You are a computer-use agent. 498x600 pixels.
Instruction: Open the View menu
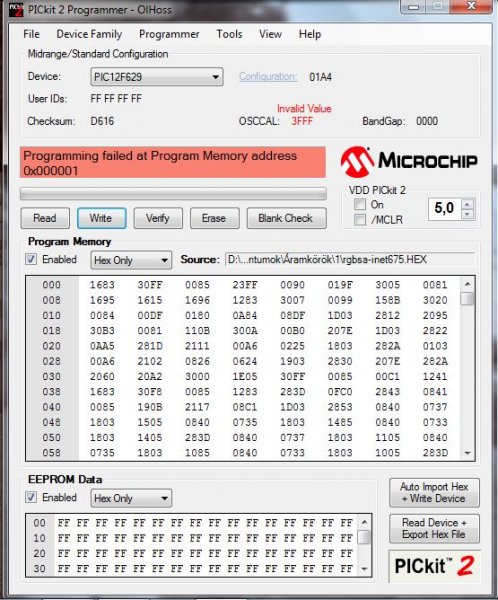pos(270,34)
